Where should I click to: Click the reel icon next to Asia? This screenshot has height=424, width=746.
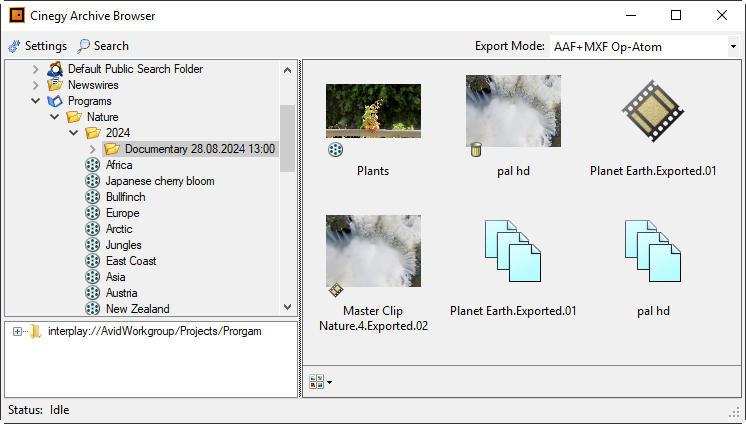click(x=92, y=277)
